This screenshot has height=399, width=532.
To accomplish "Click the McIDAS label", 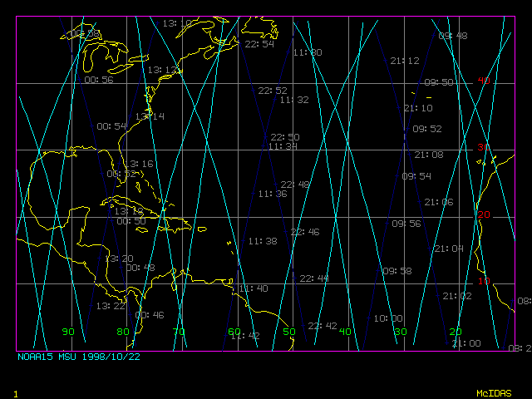I will 494,393.
